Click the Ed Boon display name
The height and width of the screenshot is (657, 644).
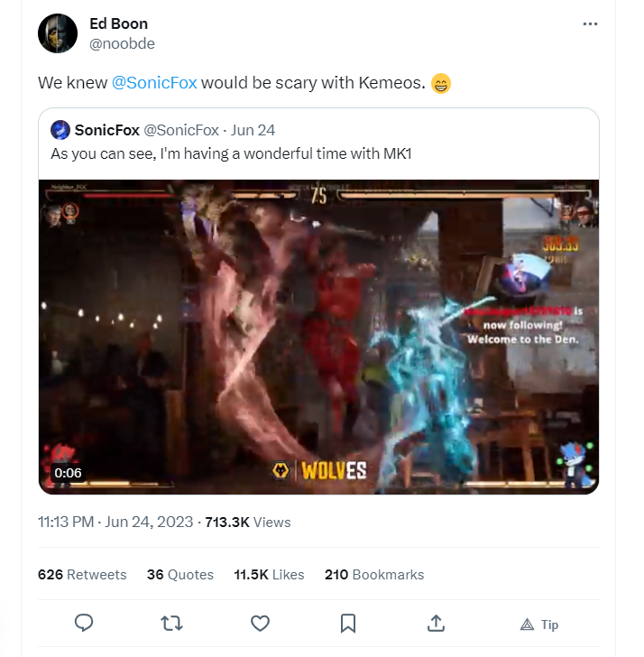click(118, 23)
